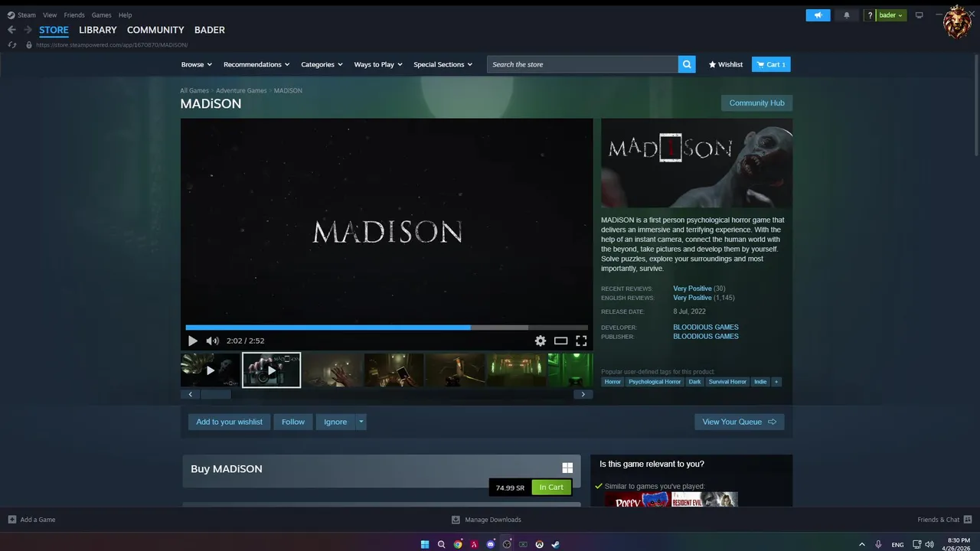The width and height of the screenshot is (980, 551).
Task: Open the Windows Start menu
Action: [425, 545]
